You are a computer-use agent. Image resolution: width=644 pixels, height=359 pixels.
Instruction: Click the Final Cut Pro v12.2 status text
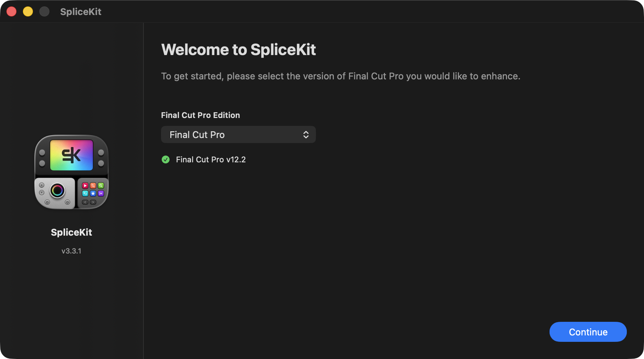[x=211, y=159]
